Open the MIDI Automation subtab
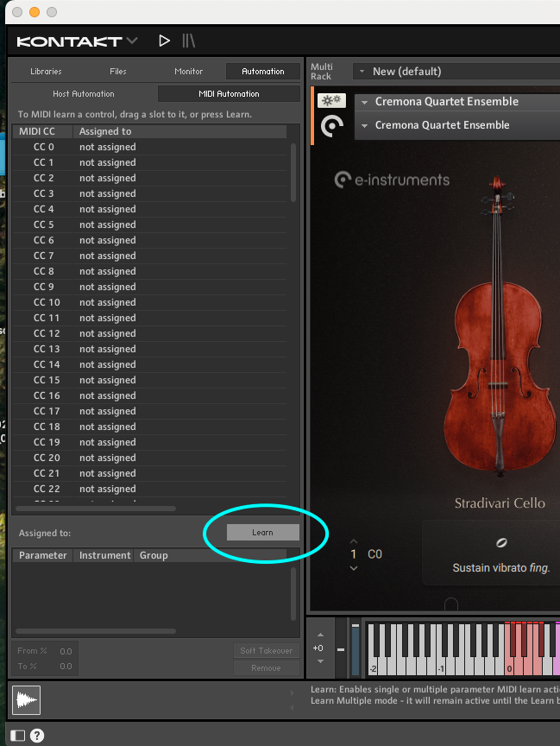The height and width of the screenshot is (746, 560). point(229,94)
